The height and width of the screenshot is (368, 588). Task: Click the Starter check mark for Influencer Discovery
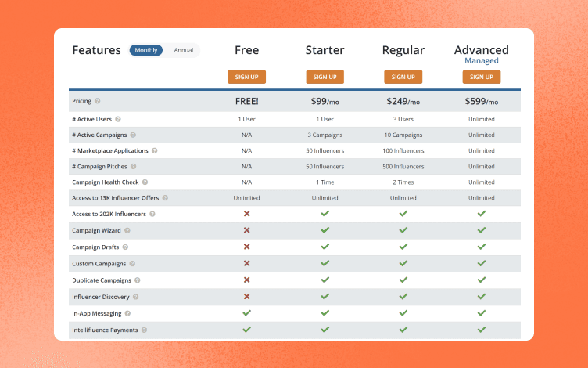tap(325, 296)
